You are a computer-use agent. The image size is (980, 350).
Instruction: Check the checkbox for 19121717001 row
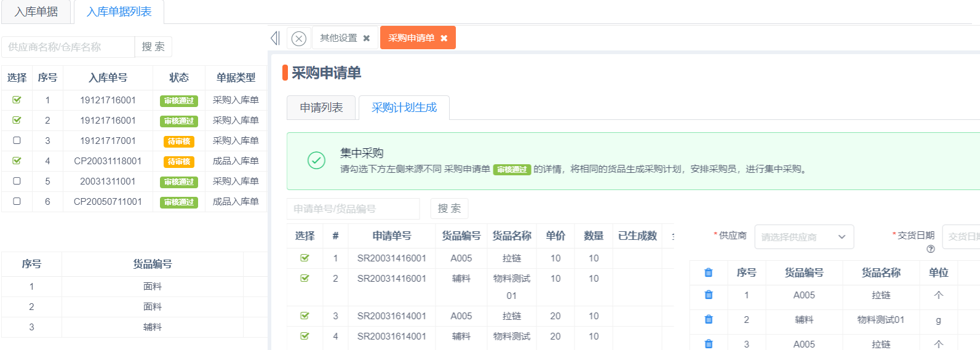tap(17, 140)
